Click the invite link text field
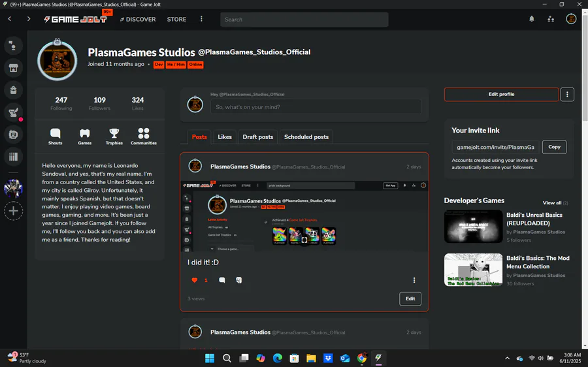This screenshot has height=367, width=588. click(495, 147)
